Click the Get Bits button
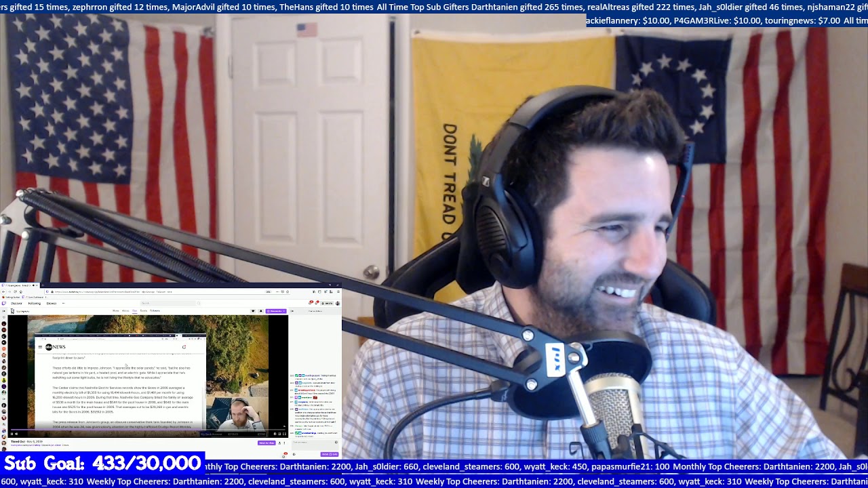 coord(328,303)
